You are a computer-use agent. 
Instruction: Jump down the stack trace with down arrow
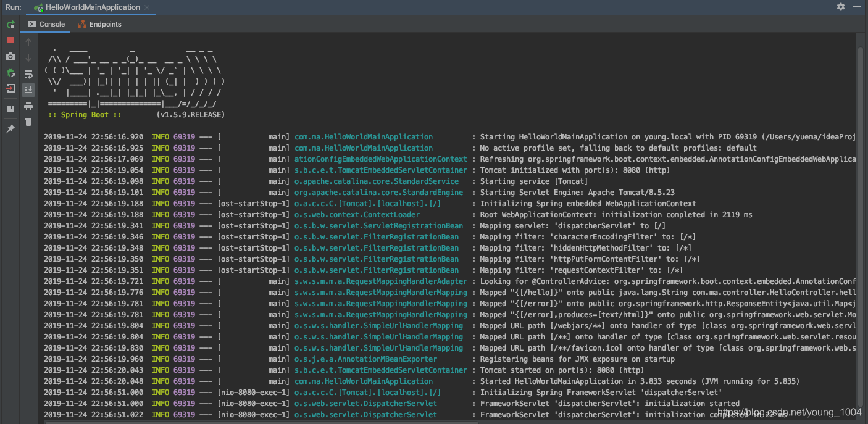click(x=28, y=58)
